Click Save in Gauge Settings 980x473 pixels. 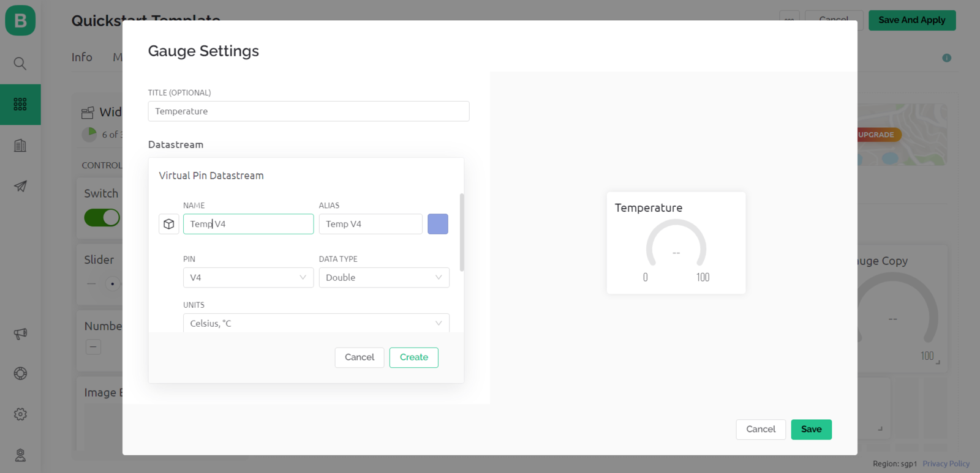812,430
